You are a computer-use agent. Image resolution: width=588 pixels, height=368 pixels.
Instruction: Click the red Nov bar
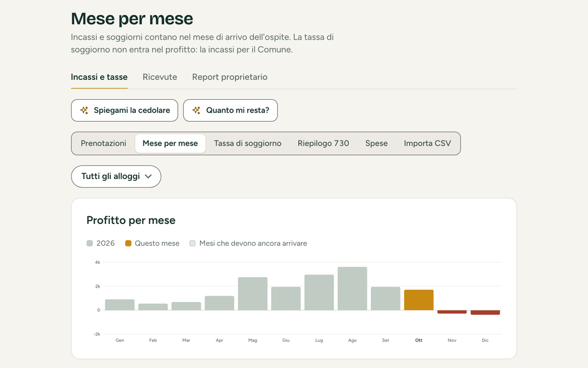452,312
